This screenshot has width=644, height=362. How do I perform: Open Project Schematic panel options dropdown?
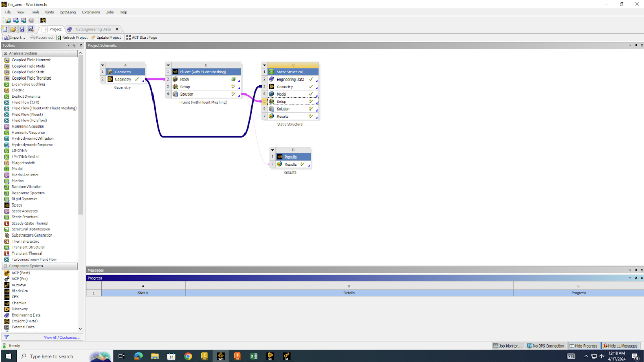coord(630,45)
